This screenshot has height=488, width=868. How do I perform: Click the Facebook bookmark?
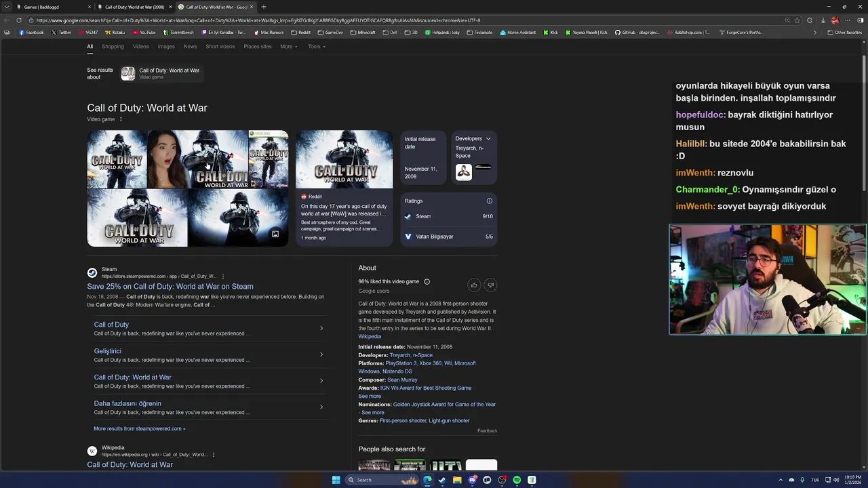(x=31, y=33)
